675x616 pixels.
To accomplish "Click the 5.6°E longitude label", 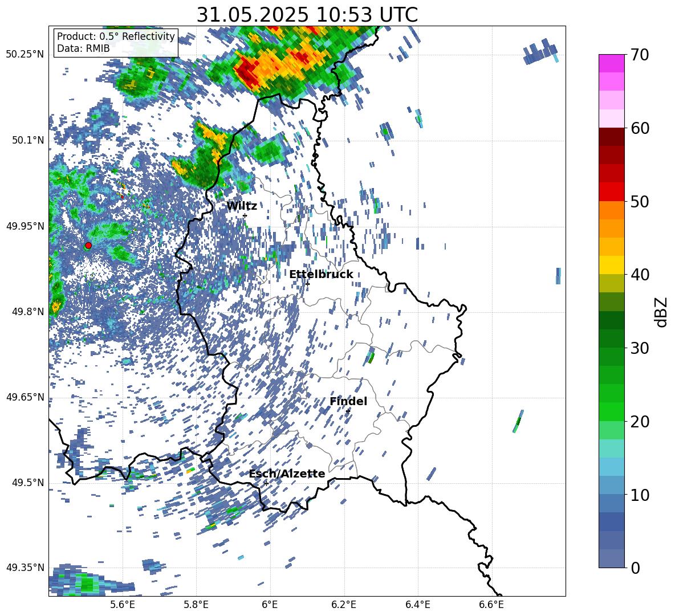I will [122, 605].
